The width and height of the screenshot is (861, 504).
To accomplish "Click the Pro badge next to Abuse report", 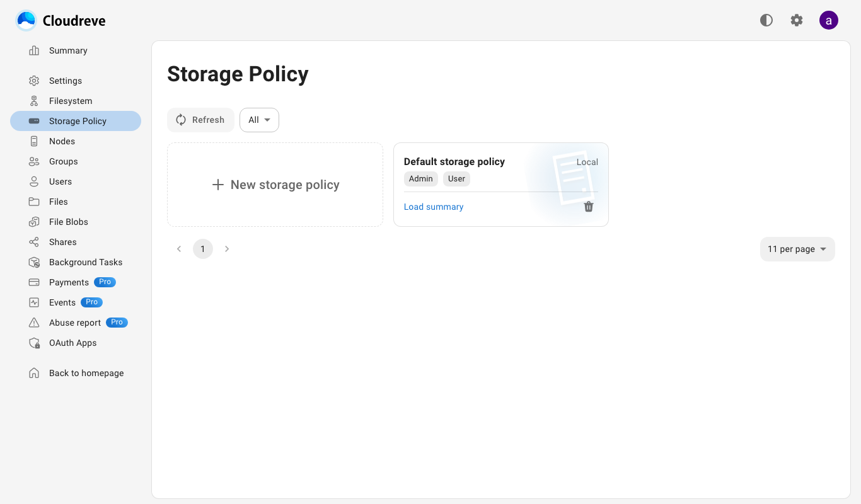I will point(117,322).
